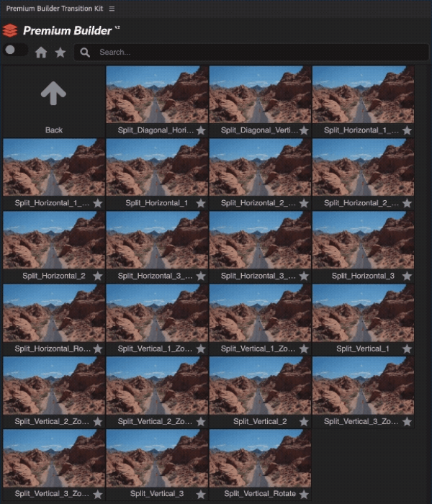
Task: Click the "Split_Vertical_2" name label
Action: [260, 421]
